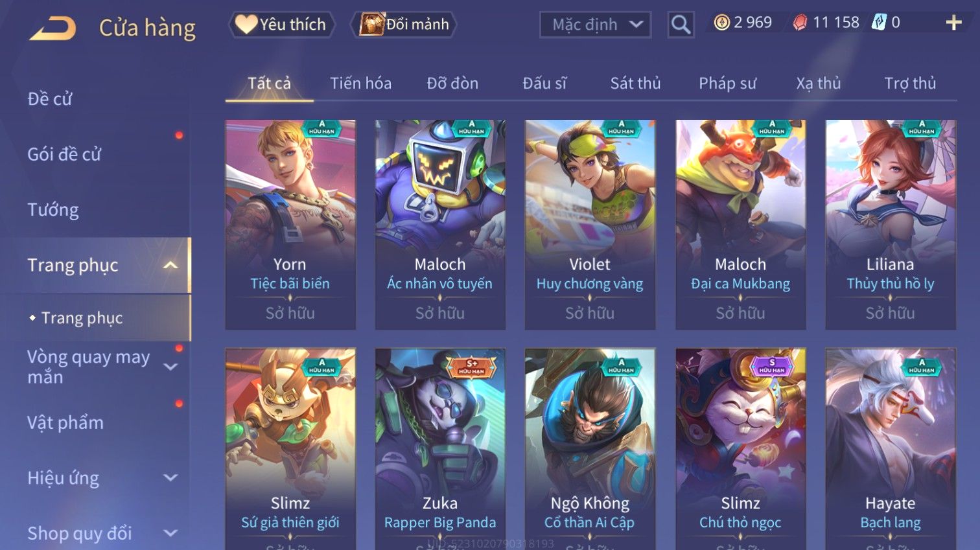Open the Mặc định sort dropdown
980x550 pixels.
point(595,25)
